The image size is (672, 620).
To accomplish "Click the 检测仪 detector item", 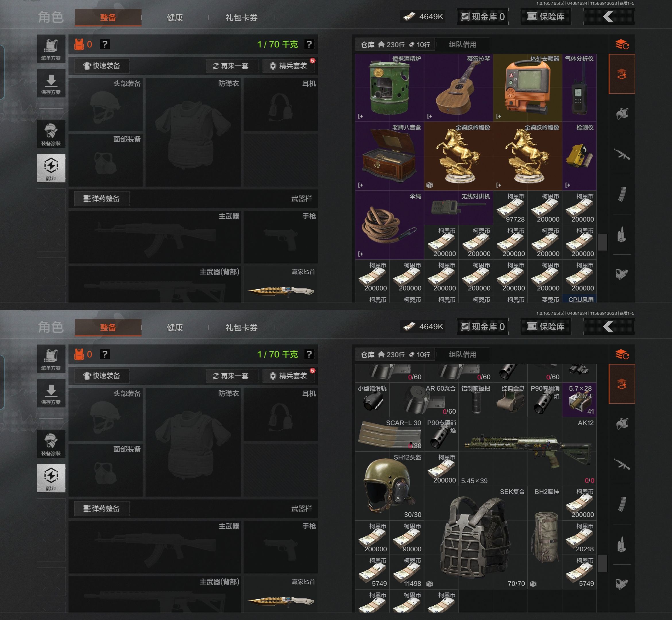I will tap(579, 157).
